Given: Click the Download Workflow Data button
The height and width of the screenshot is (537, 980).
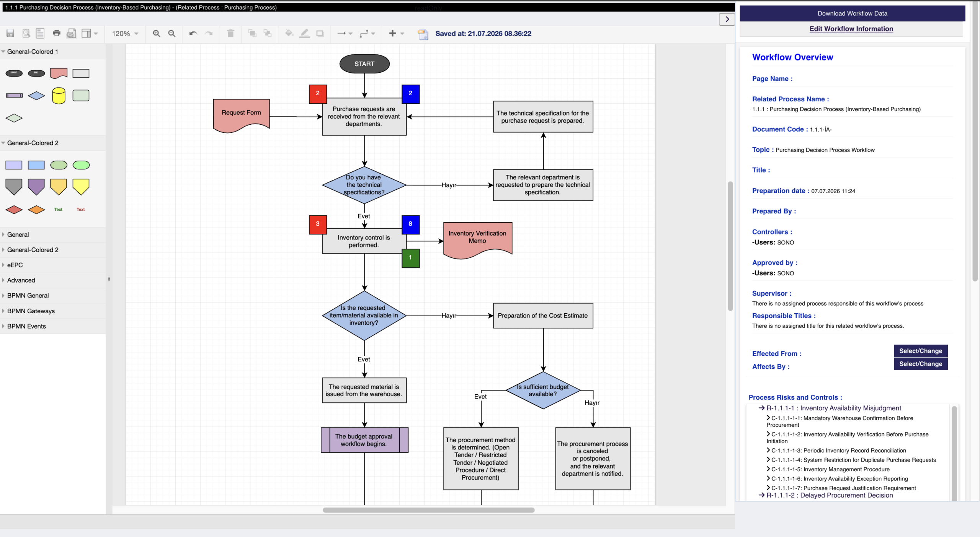Looking at the screenshot, I should click(x=852, y=13).
